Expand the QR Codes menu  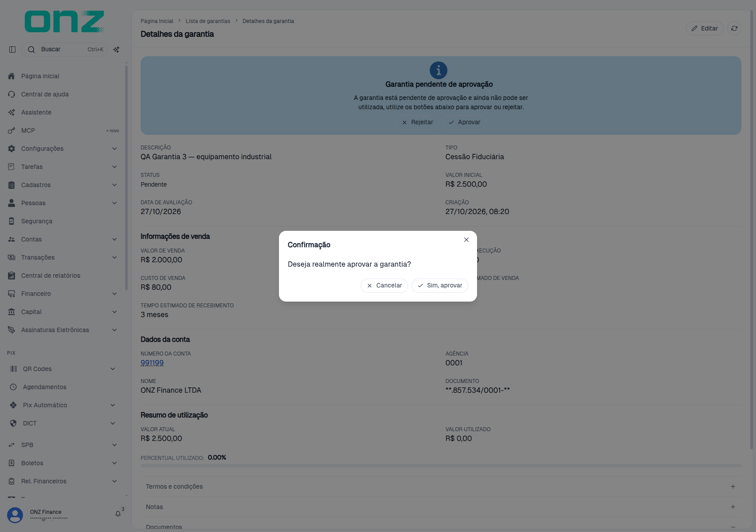[x=63, y=369]
